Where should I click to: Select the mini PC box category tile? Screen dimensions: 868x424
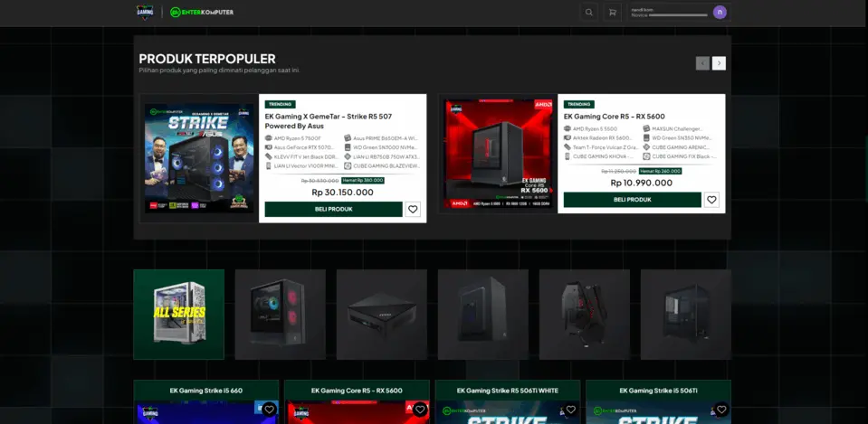coord(381,315)
